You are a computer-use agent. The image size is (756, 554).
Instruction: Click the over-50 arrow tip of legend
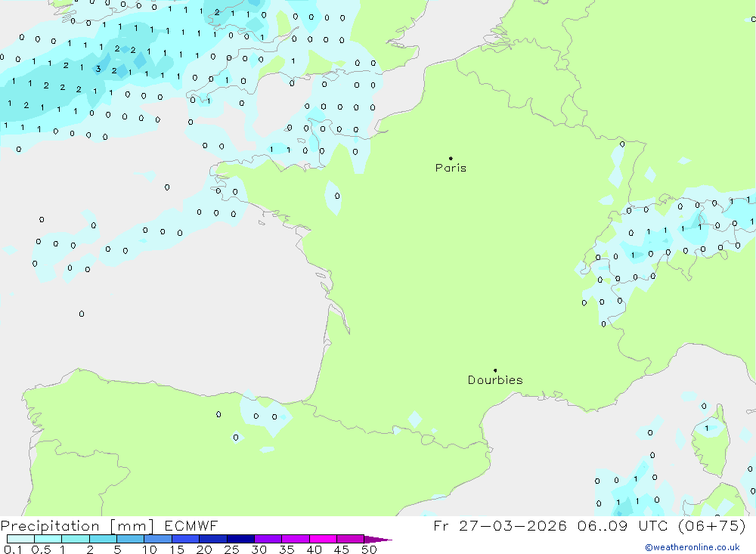tap(379, 540)
